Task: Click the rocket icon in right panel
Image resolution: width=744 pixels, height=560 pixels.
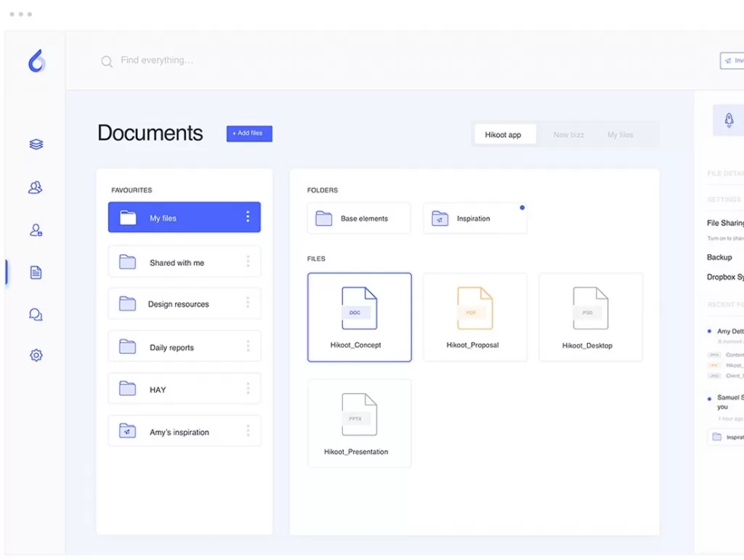Action: 729,121
